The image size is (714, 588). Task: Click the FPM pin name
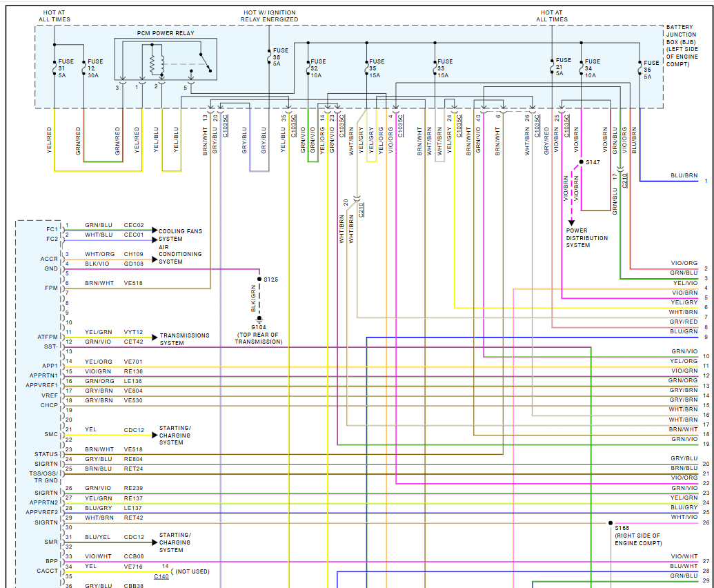(52, 288)
